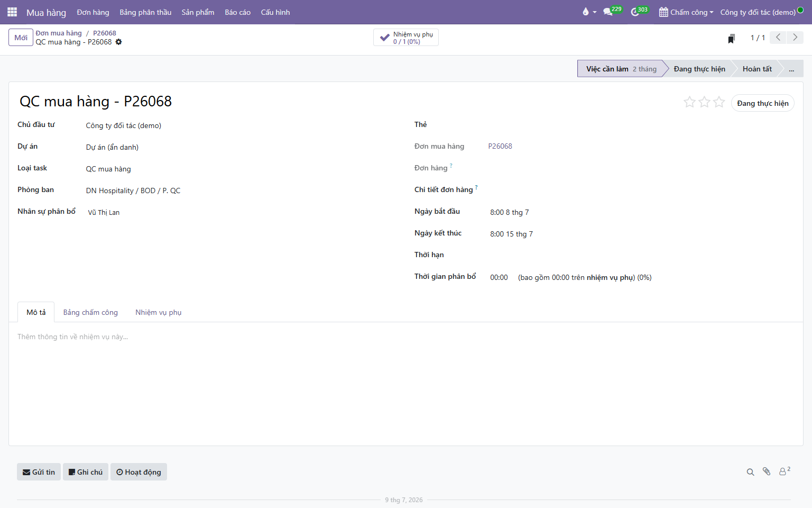
Task: Open the Đơn hàng menu
Action: pyautogui.click(x=93, y=12)
